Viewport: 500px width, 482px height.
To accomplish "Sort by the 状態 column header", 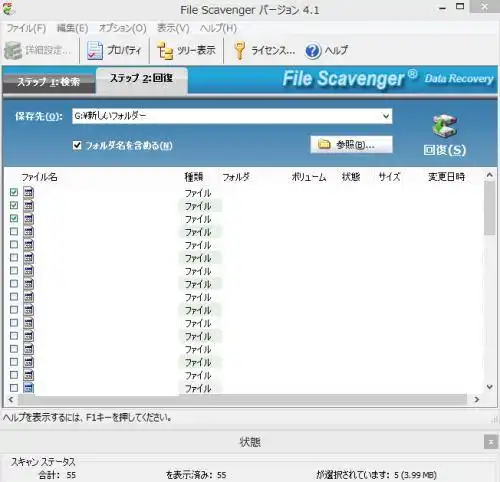I will 351,177.
